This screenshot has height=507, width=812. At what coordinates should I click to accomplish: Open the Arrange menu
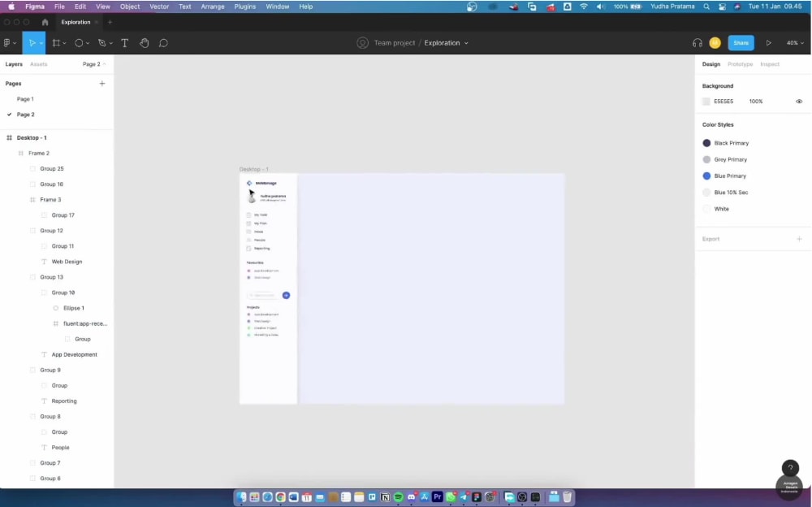click(x=212, y=6)
